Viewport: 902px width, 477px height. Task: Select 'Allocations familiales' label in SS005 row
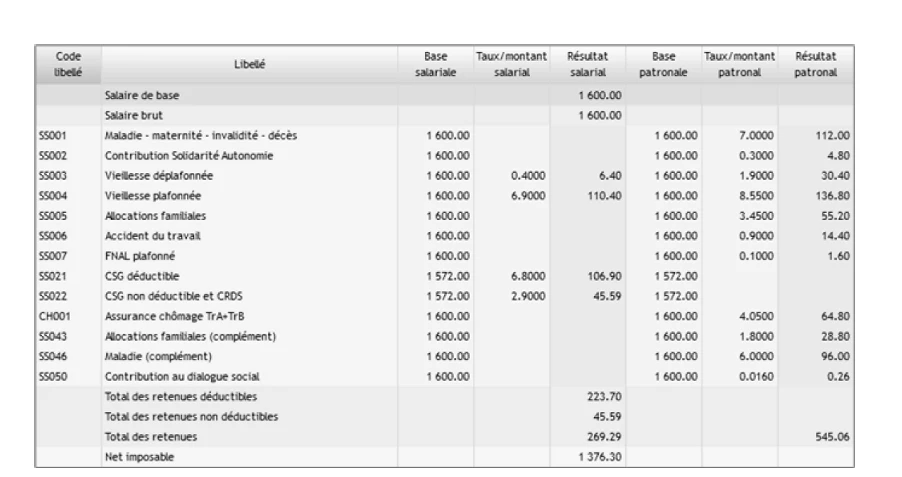click(x=155, y=216)
